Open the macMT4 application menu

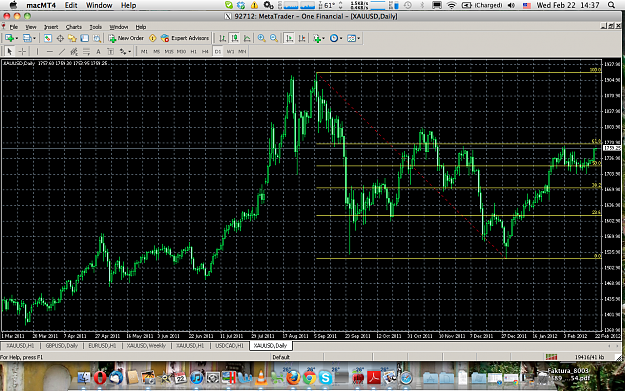[41, 5]
